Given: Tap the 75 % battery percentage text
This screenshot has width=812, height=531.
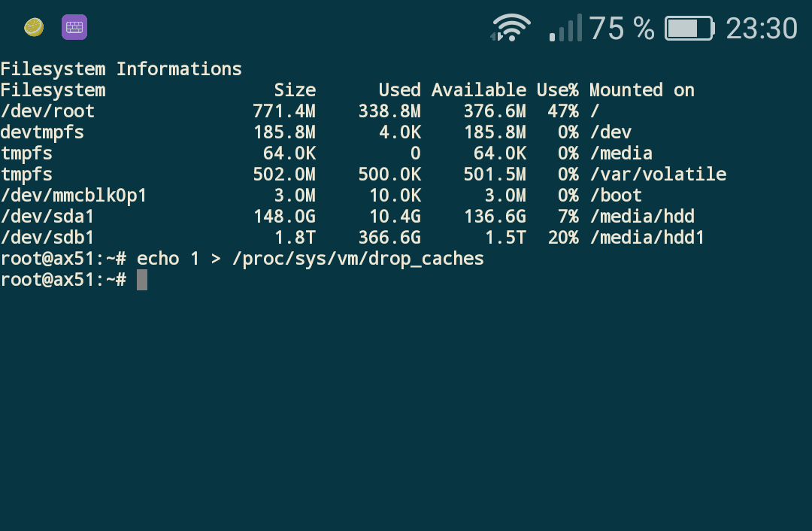Looking at the screenshot, I should coord(621,29).
